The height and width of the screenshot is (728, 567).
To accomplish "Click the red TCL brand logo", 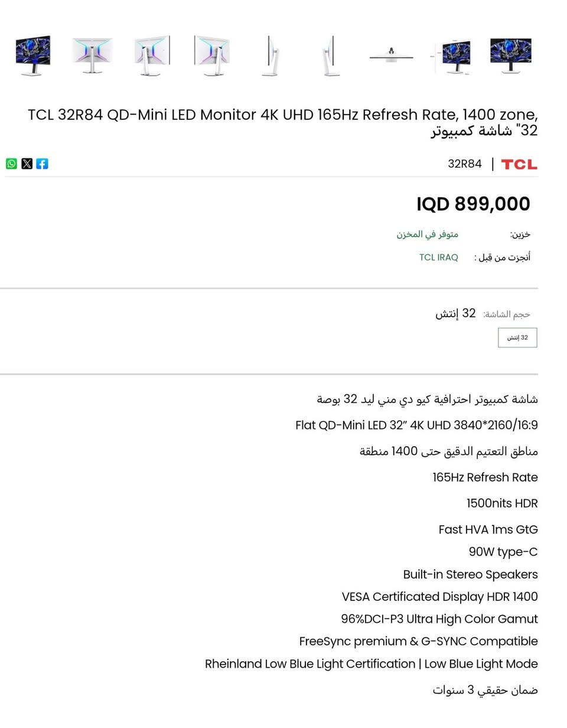I will (x=519, y=164).
